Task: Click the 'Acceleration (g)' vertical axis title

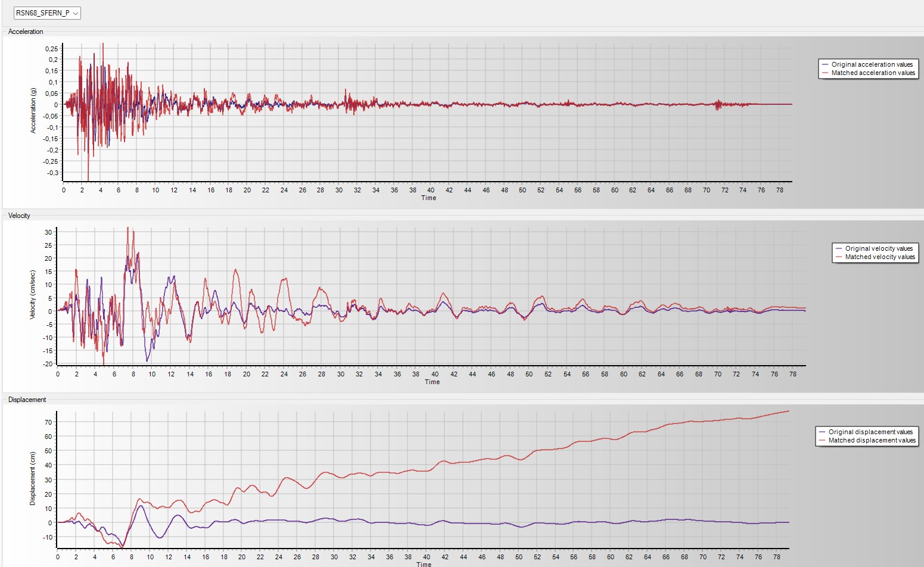Action: tap(33, 111)
